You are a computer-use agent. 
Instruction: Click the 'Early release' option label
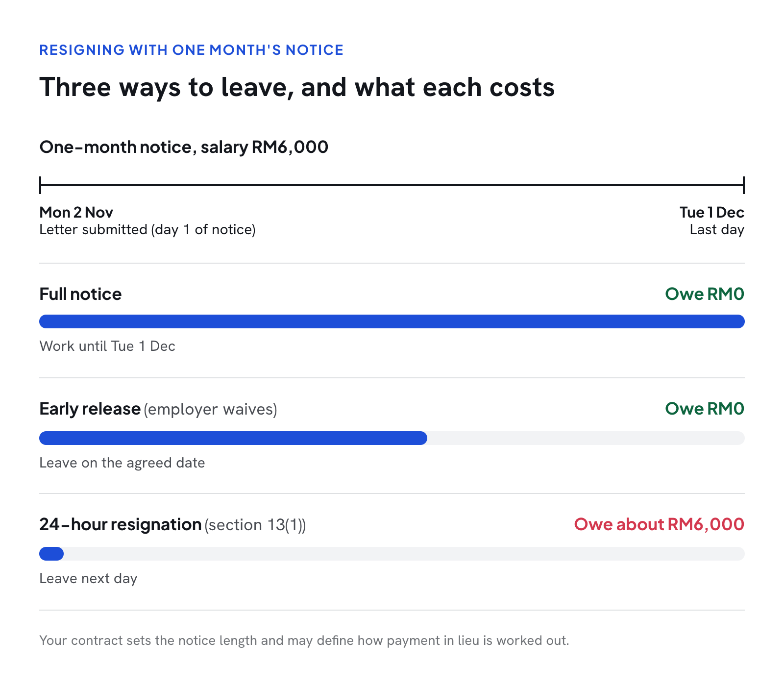tap(90, 409)
